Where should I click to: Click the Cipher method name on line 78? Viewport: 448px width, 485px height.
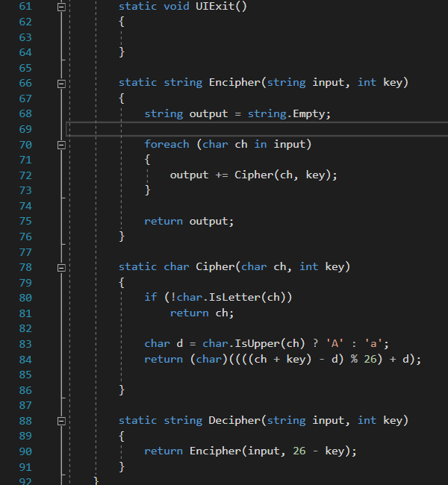215,266
